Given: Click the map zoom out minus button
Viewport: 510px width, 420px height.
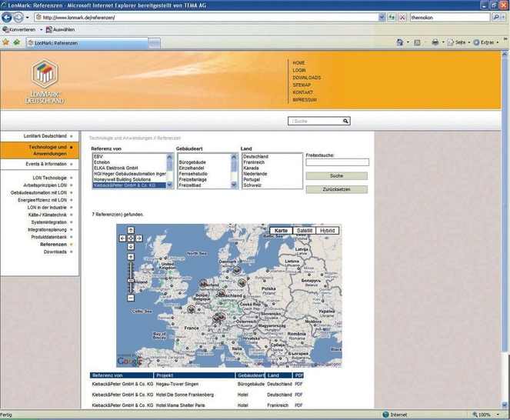Looking at the screenshot, I should click(131, 298).
